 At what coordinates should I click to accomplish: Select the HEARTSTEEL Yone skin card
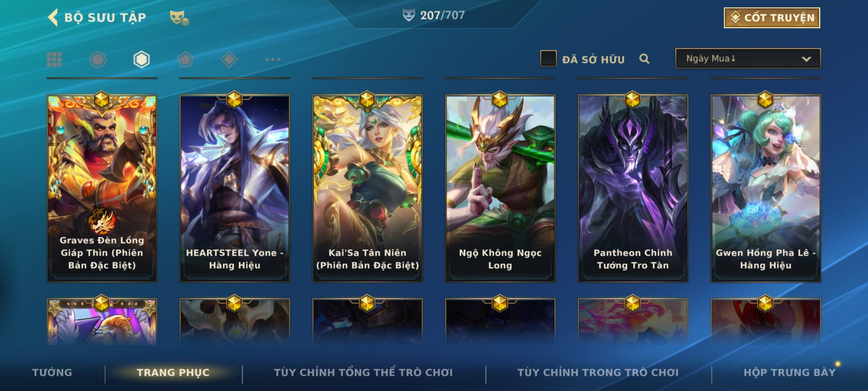pos(235,188)
